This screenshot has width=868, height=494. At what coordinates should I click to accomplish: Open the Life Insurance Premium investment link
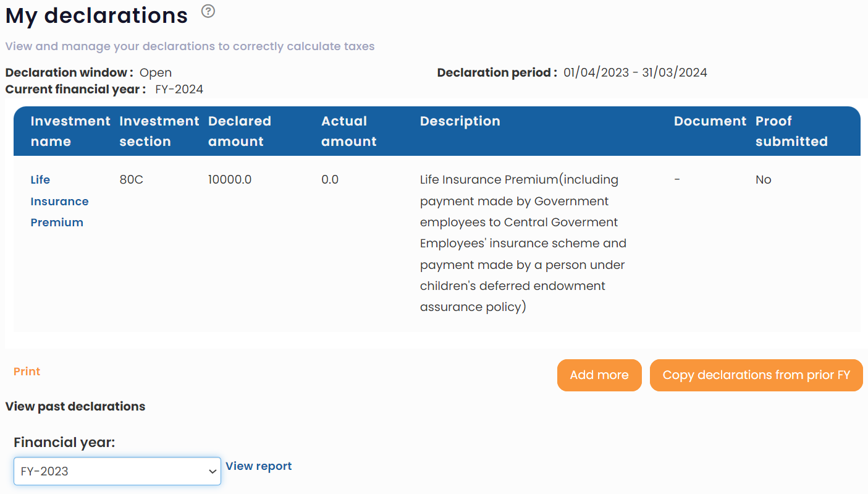(59, 201)
